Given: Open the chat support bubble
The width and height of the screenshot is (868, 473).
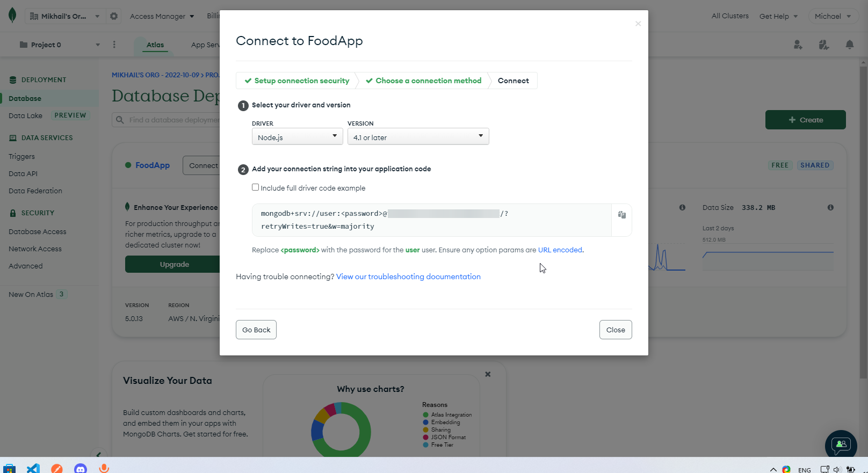Looking at the screenshot, I should tap(841, 445).
